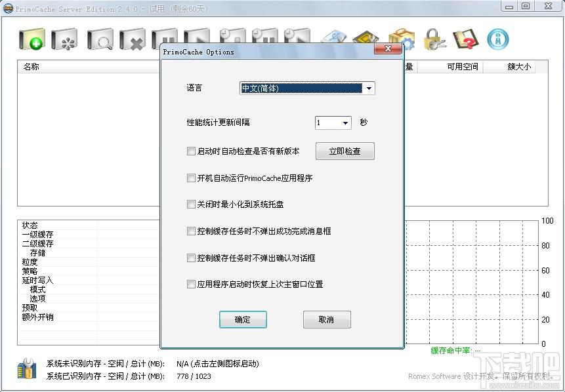The width and height of the screenshot is (565, 392).
Task: Minimize the PrimoCache main window
Action: [x=509, y=7]
